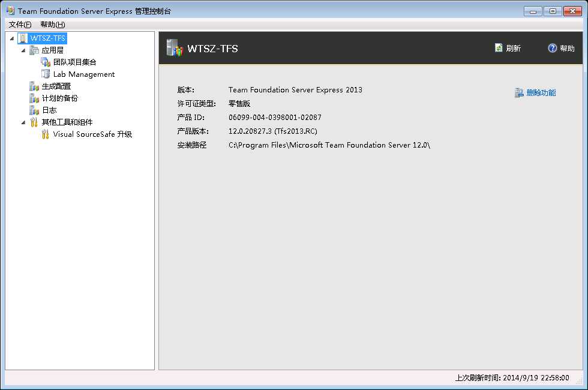Image resolution: width=588 pixels, height=390 pixels.
Task: Select 计划的备份 in the tree
Action: point(60,98)
